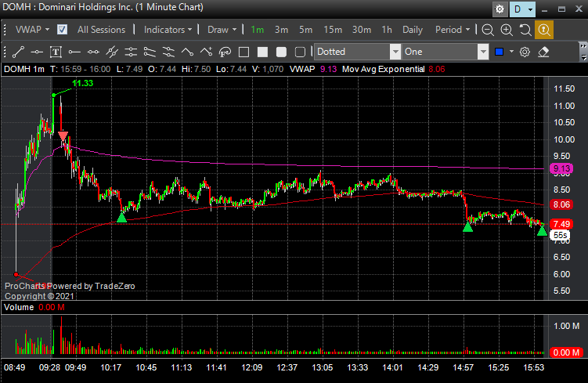Select the crossed angled lines tool
Screen dimensions: 588x383
(168, 52)
